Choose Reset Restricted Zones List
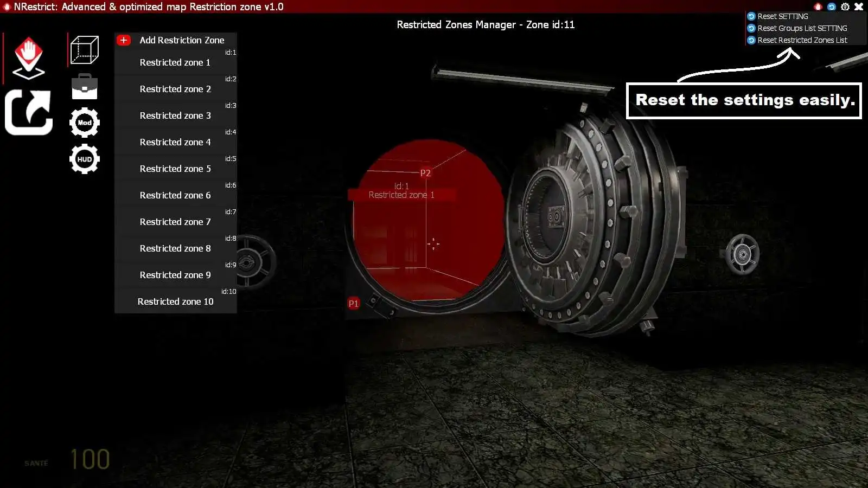 tap(802, 40)
